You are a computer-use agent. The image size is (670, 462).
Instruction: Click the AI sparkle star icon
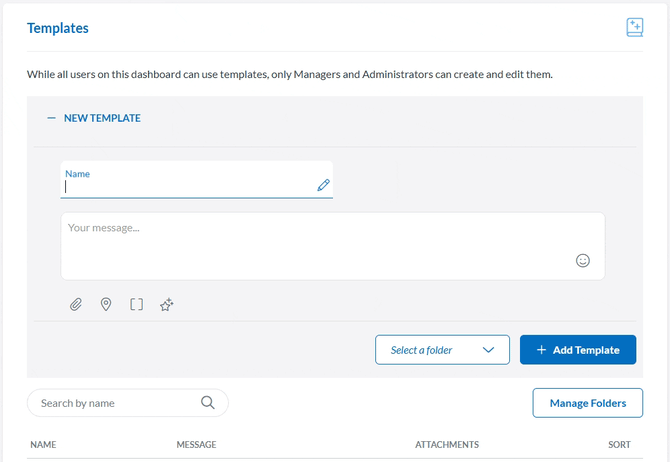coord(167,304)
